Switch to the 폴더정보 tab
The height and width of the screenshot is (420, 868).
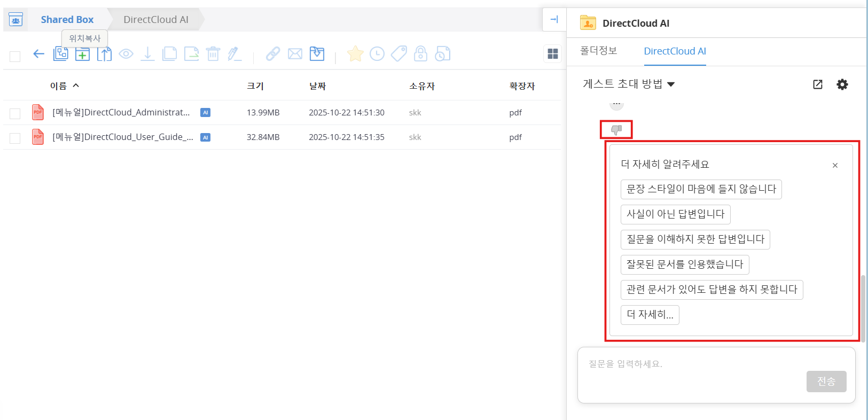598,51
